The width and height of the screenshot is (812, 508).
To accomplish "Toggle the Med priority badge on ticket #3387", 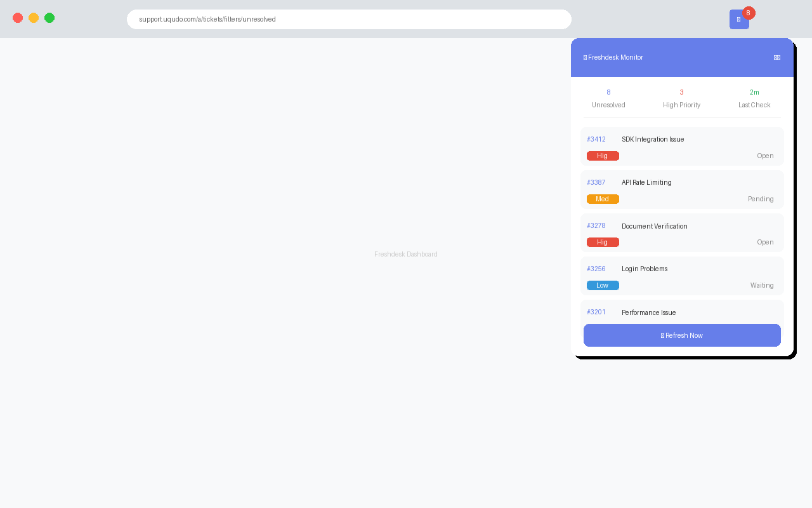I will click(602, 199).
